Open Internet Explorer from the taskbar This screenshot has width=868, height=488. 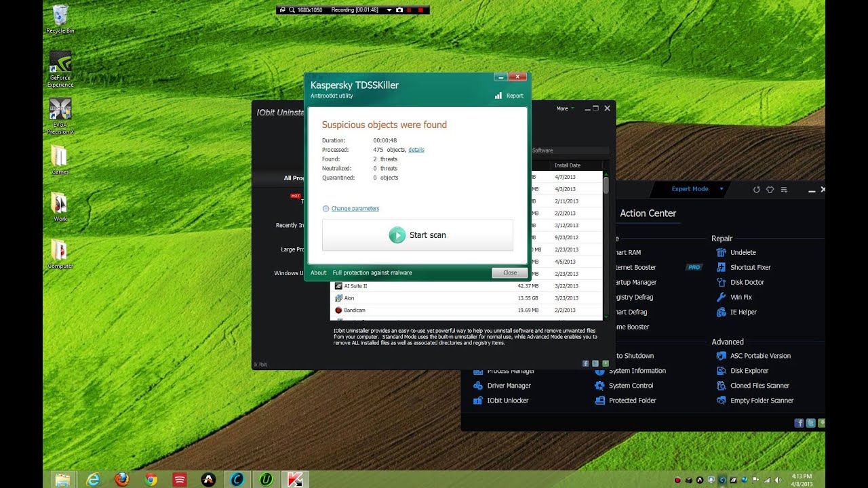click(94, 479)
